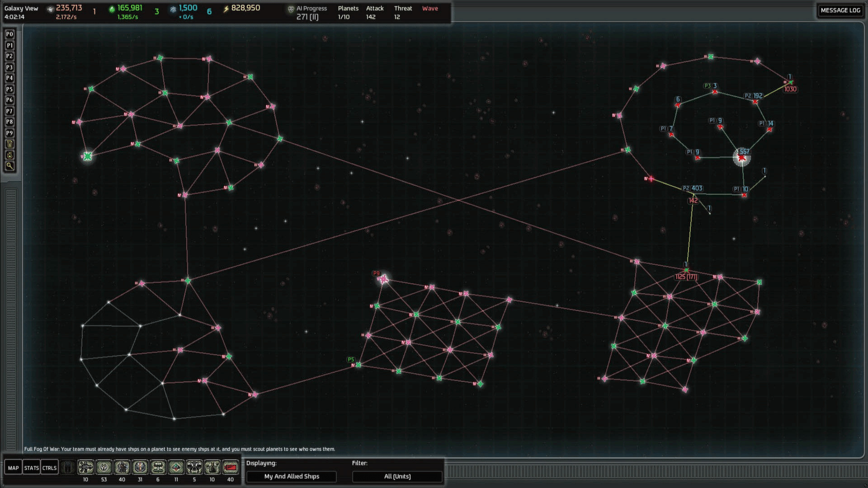The image size is (868, 488).
Task: Click the ship icon showing count 5
Action: point(194,467)
